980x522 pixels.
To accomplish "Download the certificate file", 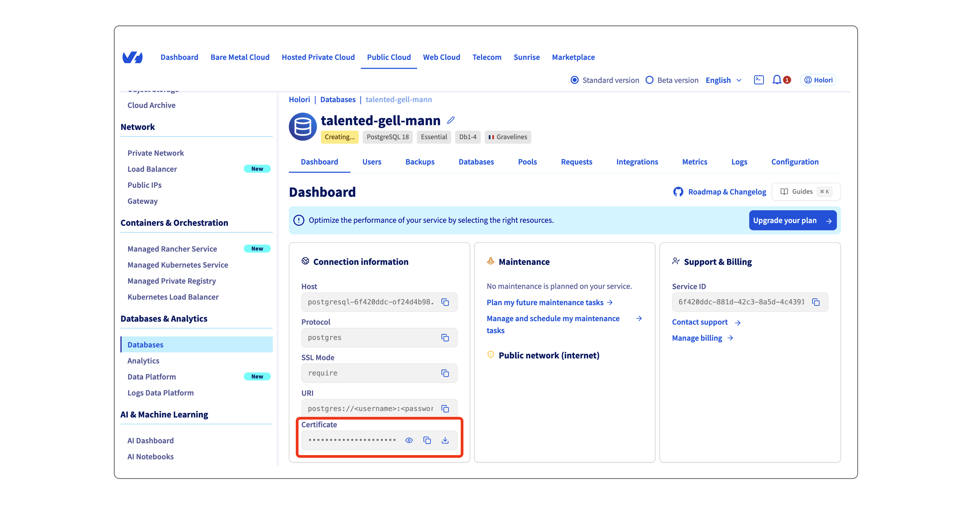I will (445, 440).
